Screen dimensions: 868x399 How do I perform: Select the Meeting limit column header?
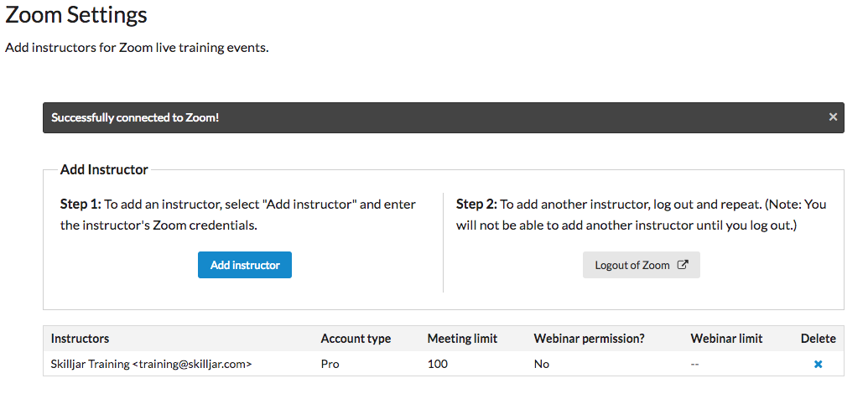click(462, 339)
